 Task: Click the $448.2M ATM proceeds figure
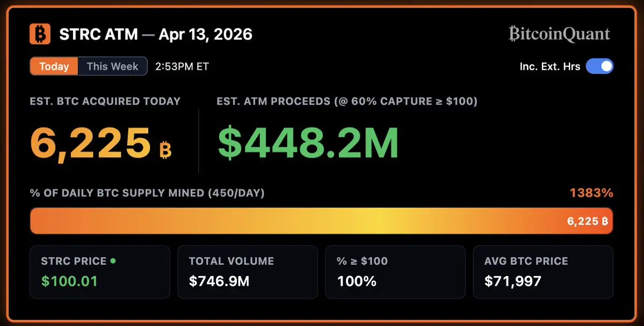point(308,143)
